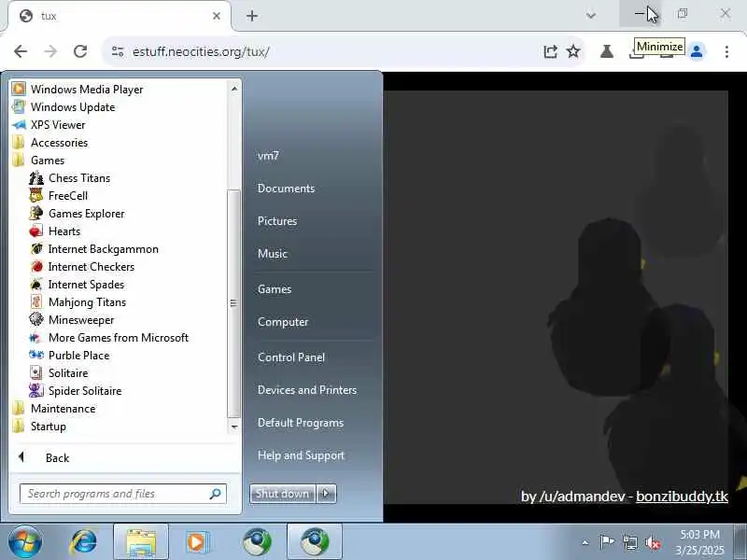
Task: Click the share page icon in address bar
Action: (x=550, y=51)
